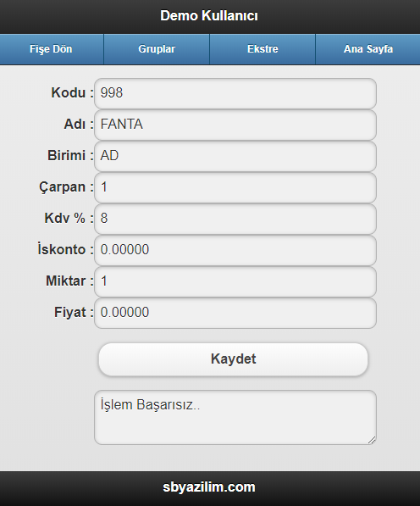Go back via Fişe Dön tab
The height and width of the screenshot is (506, 420).
[x=52, y=49]
